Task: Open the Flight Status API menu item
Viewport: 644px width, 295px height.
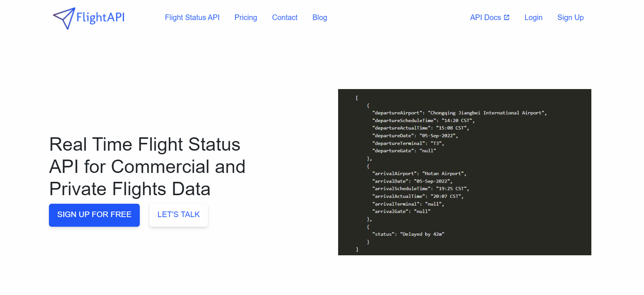Action: [192, 17]
